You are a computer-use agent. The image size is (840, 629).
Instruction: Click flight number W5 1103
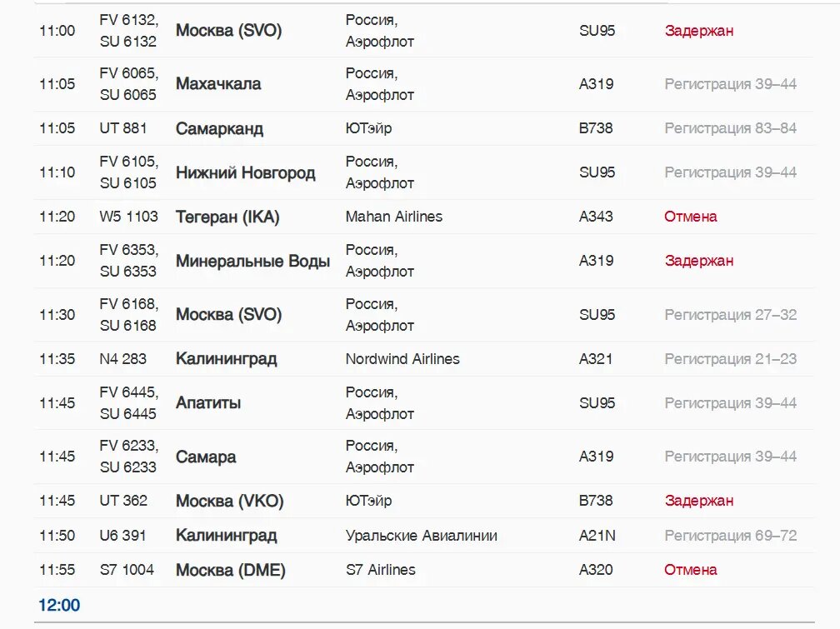(x=128, y=217)
